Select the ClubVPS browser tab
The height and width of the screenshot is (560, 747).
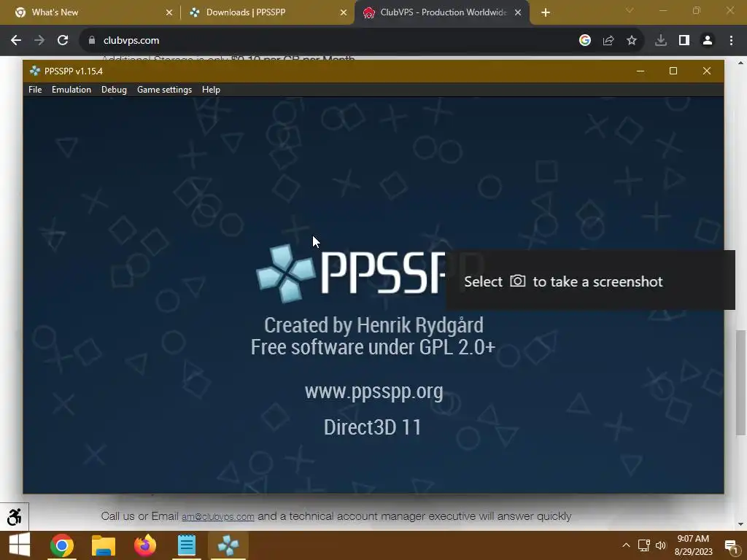(x=443, y=12)
